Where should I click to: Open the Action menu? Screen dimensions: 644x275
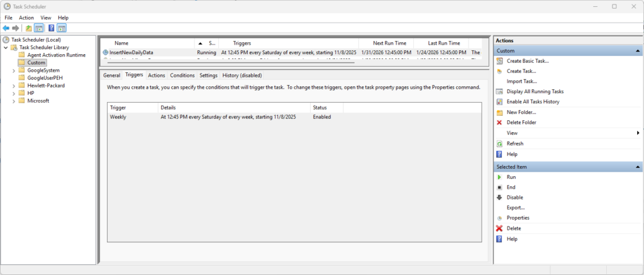[26, 18]
